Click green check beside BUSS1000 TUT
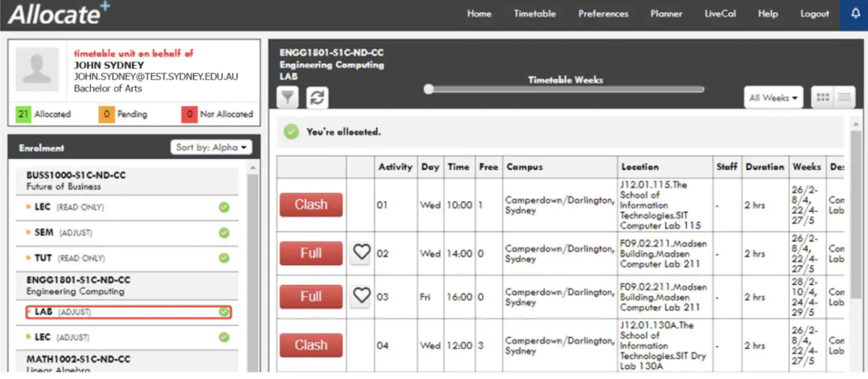The image size is (868, 379). [x=223, y=259]
